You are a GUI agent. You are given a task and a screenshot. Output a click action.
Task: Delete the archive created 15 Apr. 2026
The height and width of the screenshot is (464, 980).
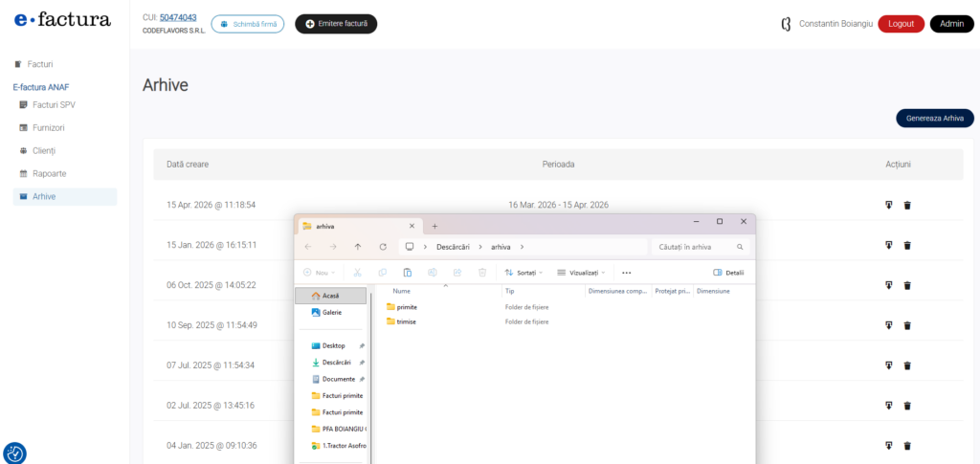[907, 205]
